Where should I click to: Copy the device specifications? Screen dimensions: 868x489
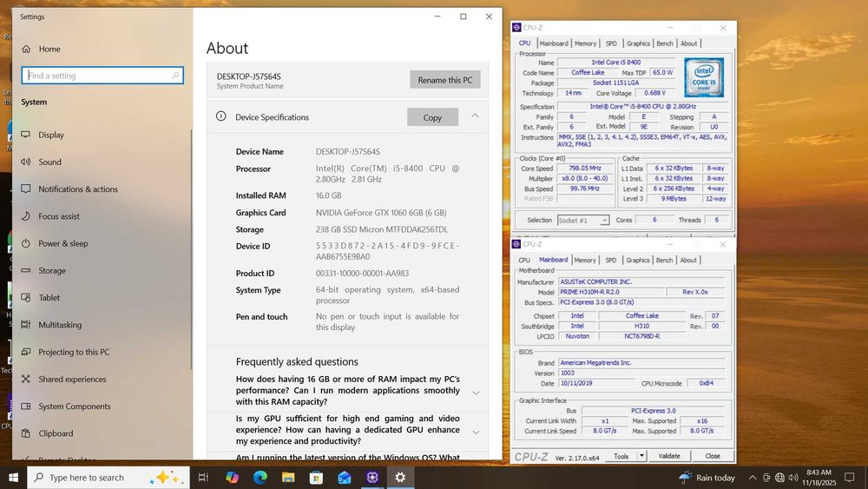(x=432, y=117)
